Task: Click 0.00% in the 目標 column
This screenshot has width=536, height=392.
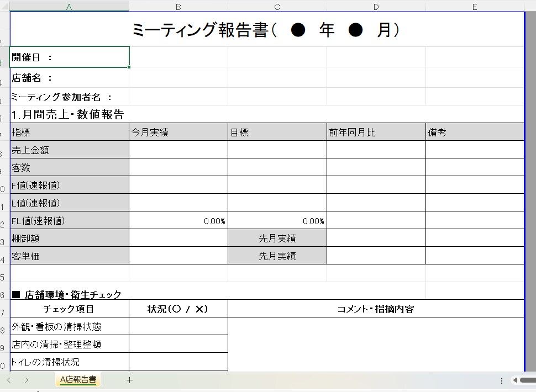Action: click(277, 221)
